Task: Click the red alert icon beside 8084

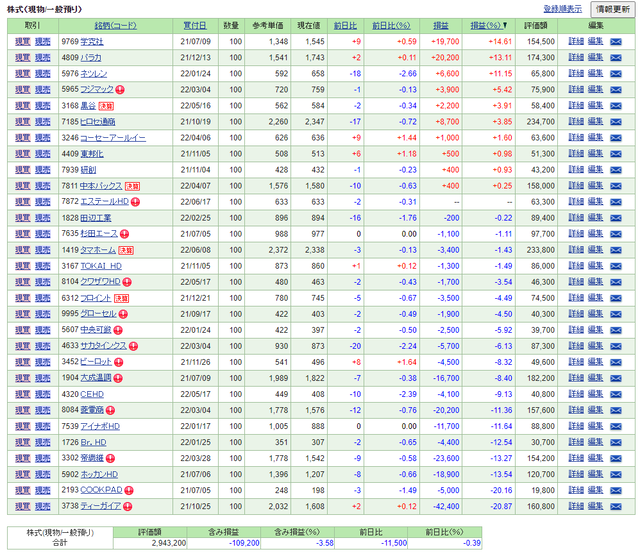Action: click(x=110, y=410)
